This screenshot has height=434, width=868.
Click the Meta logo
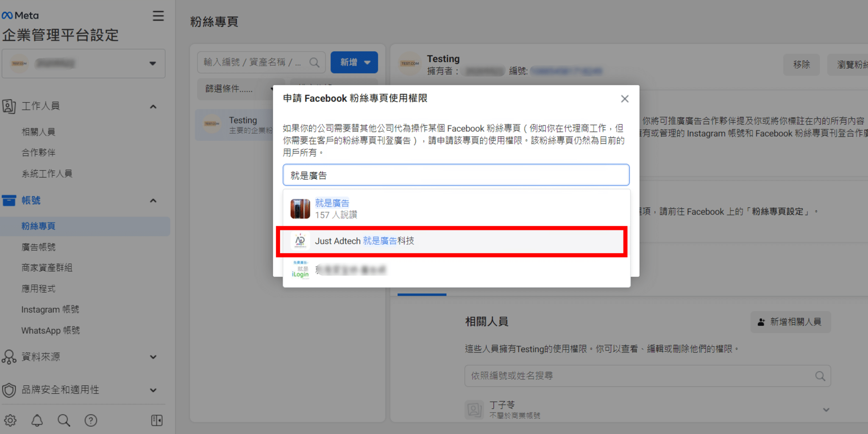pos(20,16)
